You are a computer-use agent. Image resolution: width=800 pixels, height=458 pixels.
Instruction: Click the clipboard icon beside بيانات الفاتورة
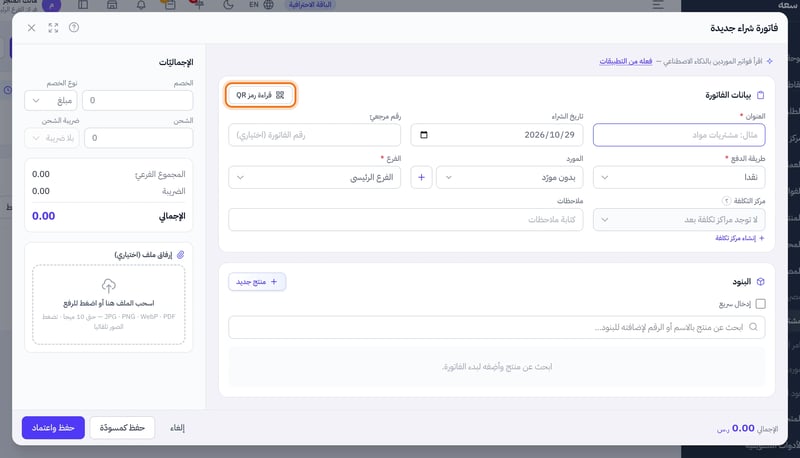(761, 95)
